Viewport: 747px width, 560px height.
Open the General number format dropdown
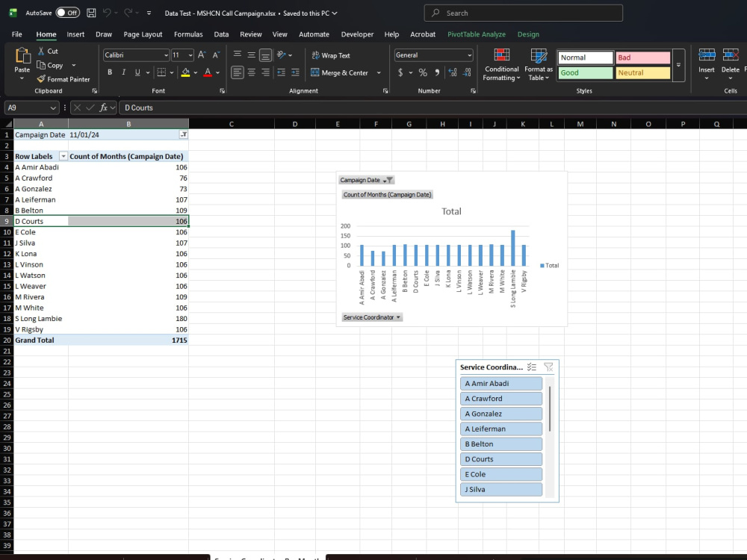(469, 55)
